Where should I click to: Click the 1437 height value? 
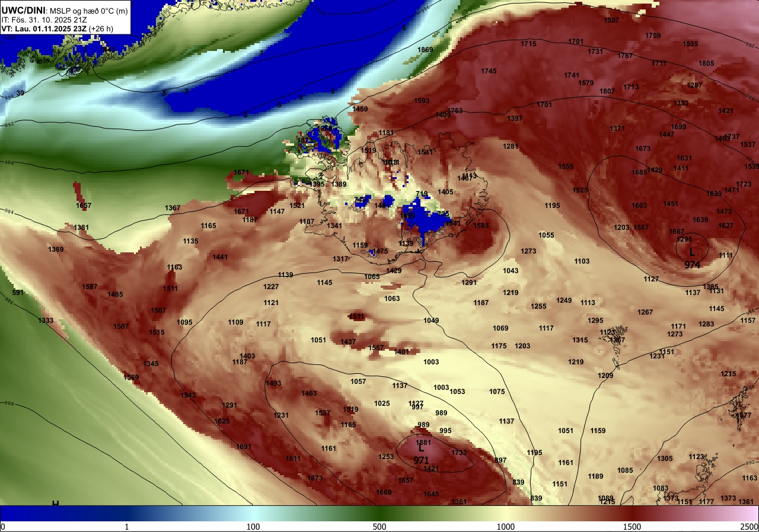pos(348,342)
